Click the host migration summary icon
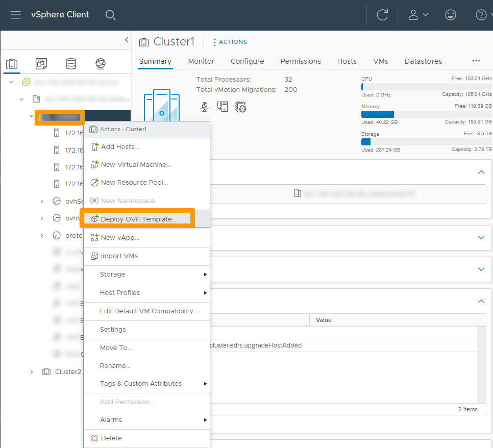 223,107
